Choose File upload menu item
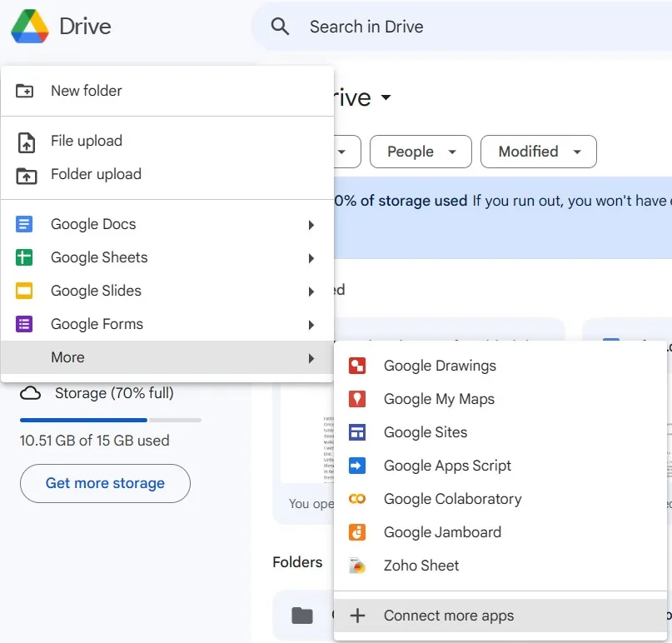The height and width of the screenshot is (643, 672). pos(86,141)
